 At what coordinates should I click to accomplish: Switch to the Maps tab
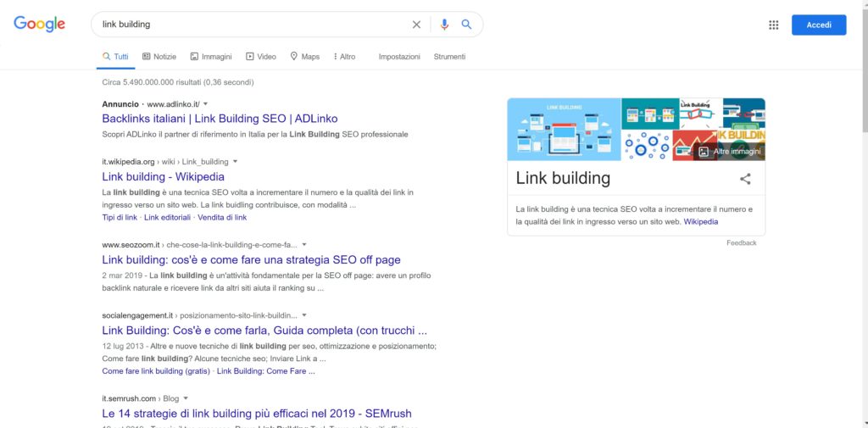305,57
